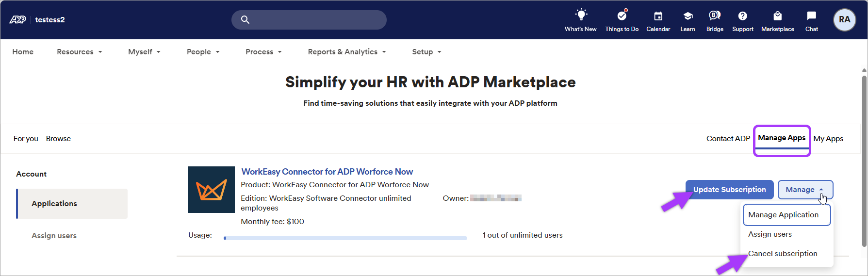Screen dimensions: 868x276
Task: Collapse the Manage dropdown button
Action: click(805, 190)
